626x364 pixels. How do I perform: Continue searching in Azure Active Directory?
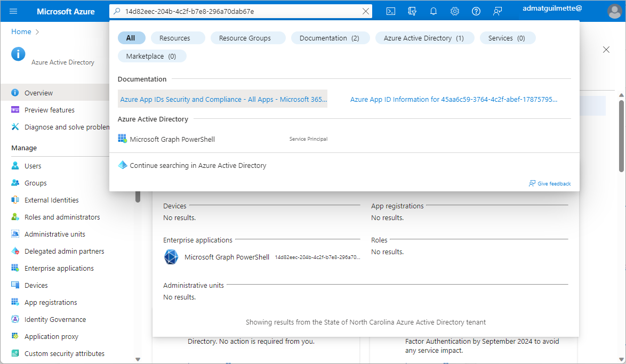(x=198, y=166)
